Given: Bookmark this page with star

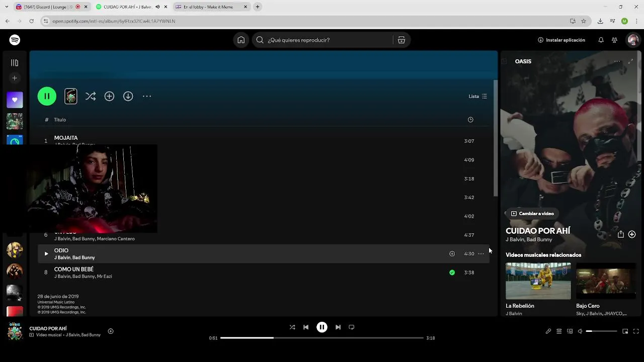Looking at the screenshot, I should 584,21.
